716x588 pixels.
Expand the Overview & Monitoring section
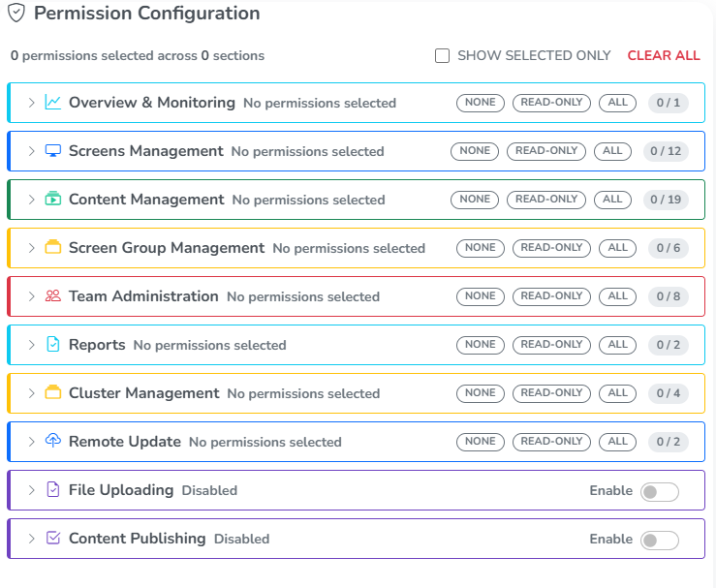point(32,103)
